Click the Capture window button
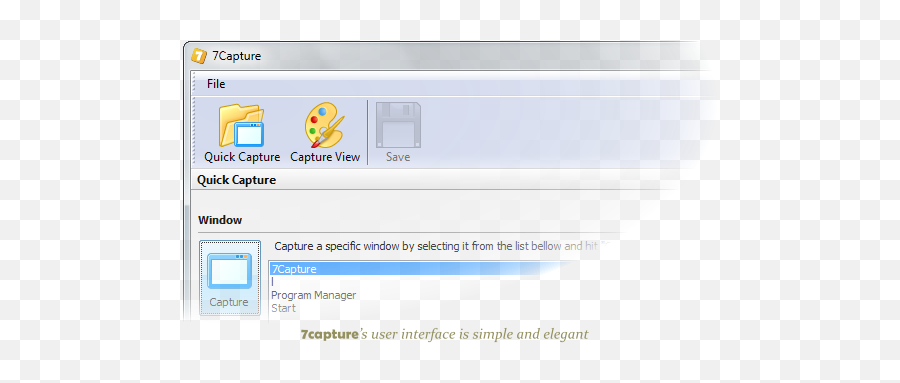 pos(230,278)
